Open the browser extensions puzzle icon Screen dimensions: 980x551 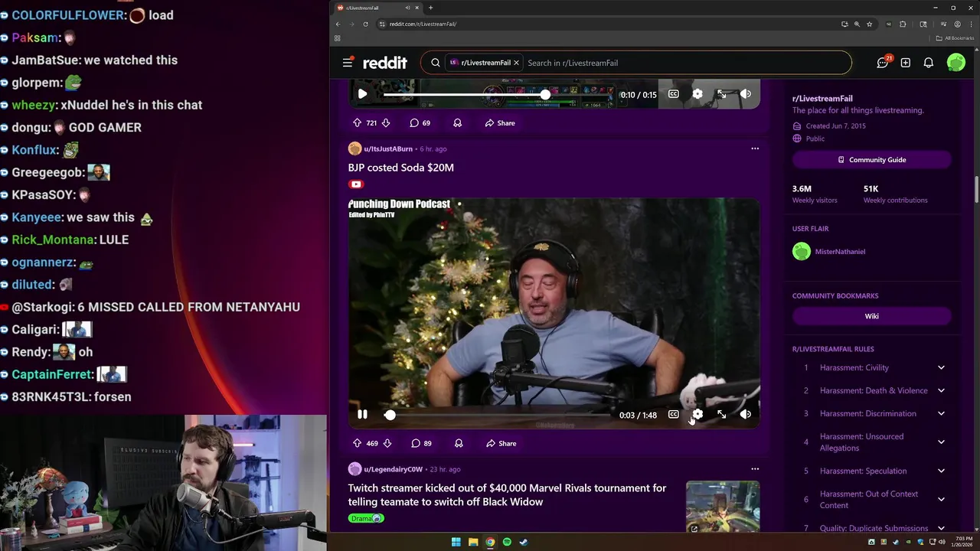[903, 24]
